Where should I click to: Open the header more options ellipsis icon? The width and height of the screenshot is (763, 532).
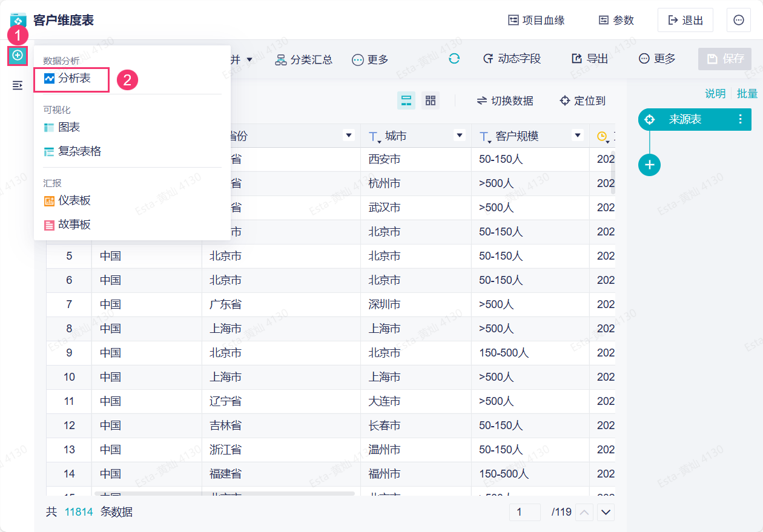739,20
